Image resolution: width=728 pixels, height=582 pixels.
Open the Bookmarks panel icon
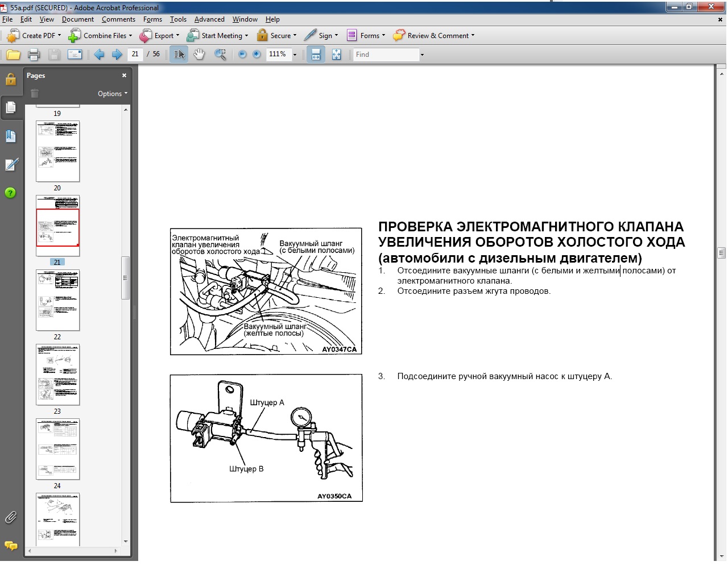(x=11, y=136)
